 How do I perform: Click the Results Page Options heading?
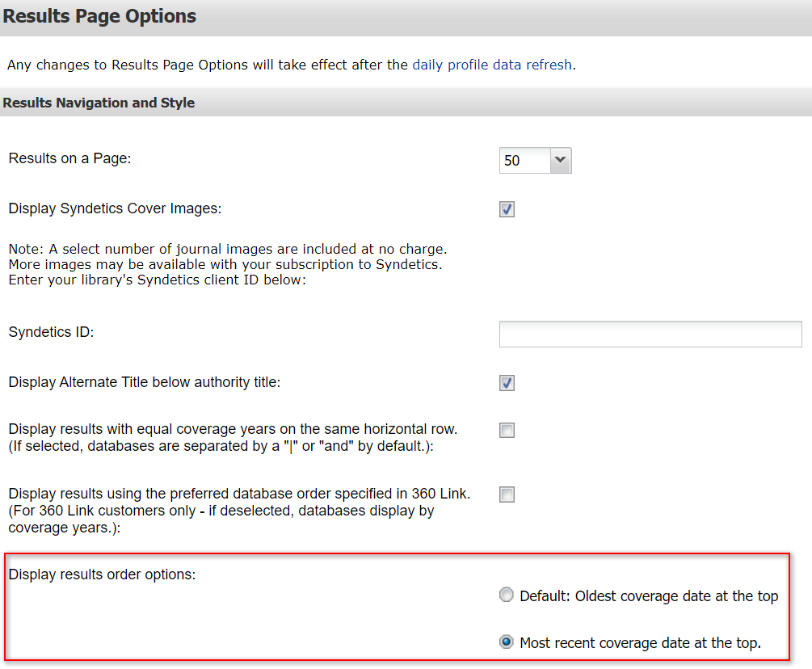click(99, 16)
